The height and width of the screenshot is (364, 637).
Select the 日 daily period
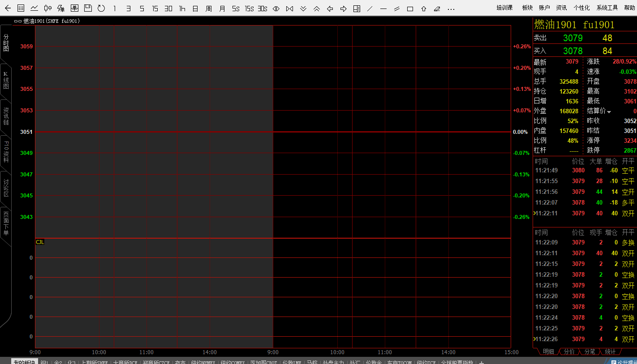[x=195, y=9]
